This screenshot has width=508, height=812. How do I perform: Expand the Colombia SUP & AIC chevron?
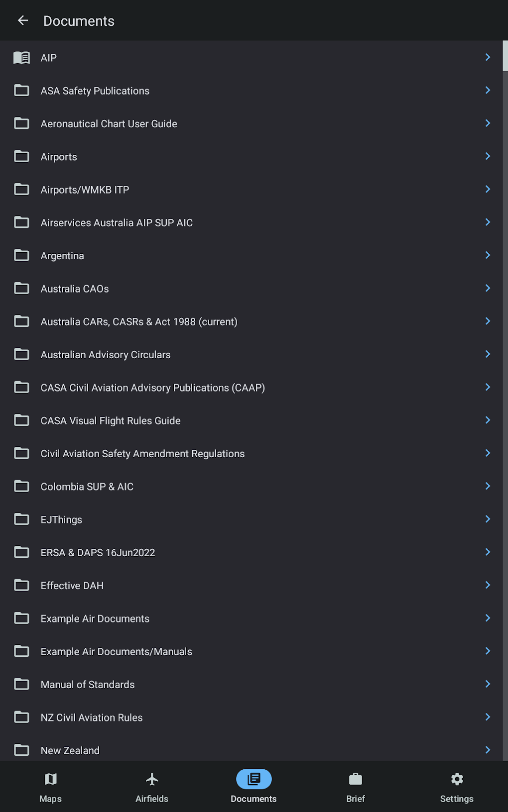[488, 486]
